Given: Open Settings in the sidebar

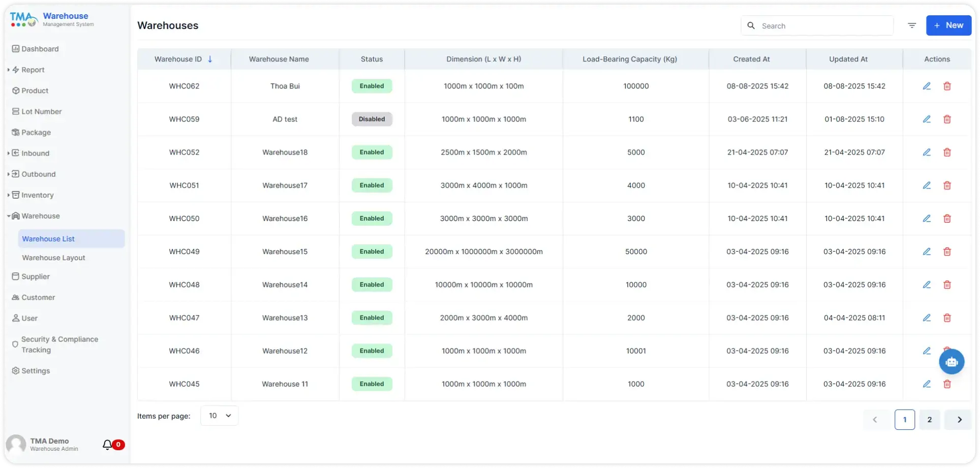Looking at the screenshot, I should click(36, 371).
